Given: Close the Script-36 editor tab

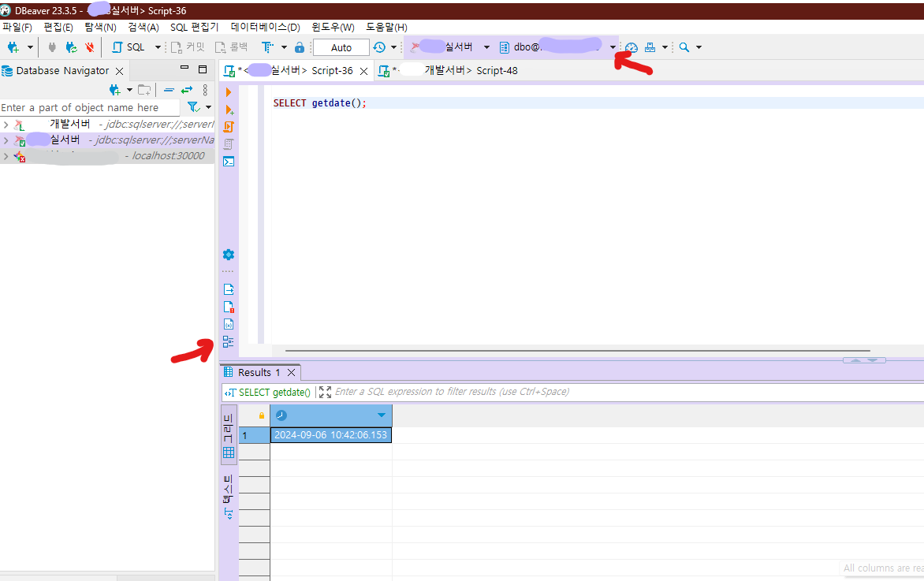Looking at the screenshot, I should point(363,71).
